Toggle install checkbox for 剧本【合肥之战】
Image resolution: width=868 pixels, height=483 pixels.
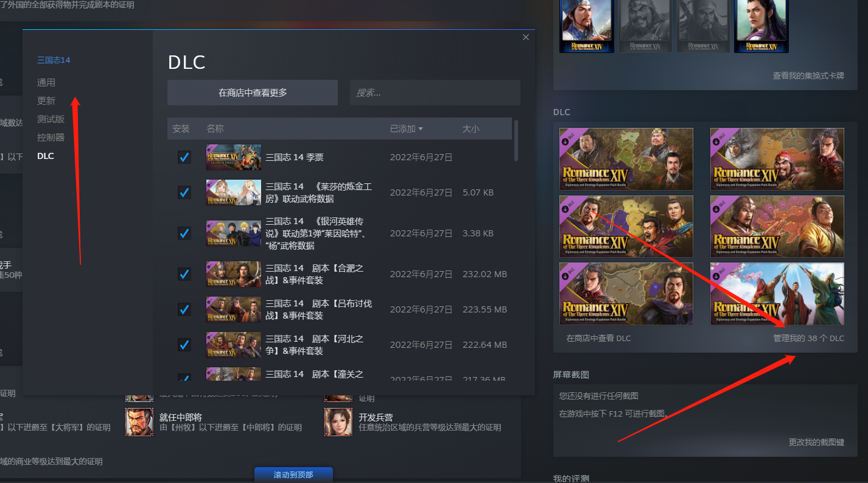click(x=184, y=274)
